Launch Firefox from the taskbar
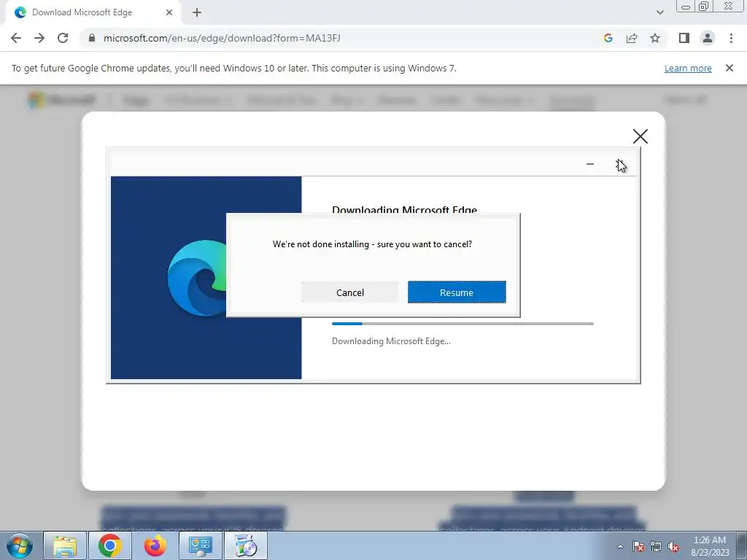The height and width of the screenshot is (560, 747). point(155,545)
